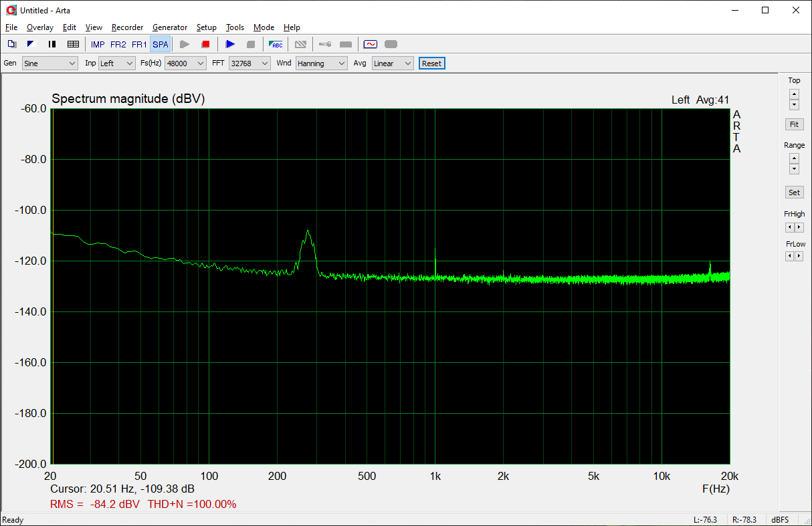Open the Fs(Hz) sample rate dropdown
The image size is (812, 526).
click(x=185, y=63)
